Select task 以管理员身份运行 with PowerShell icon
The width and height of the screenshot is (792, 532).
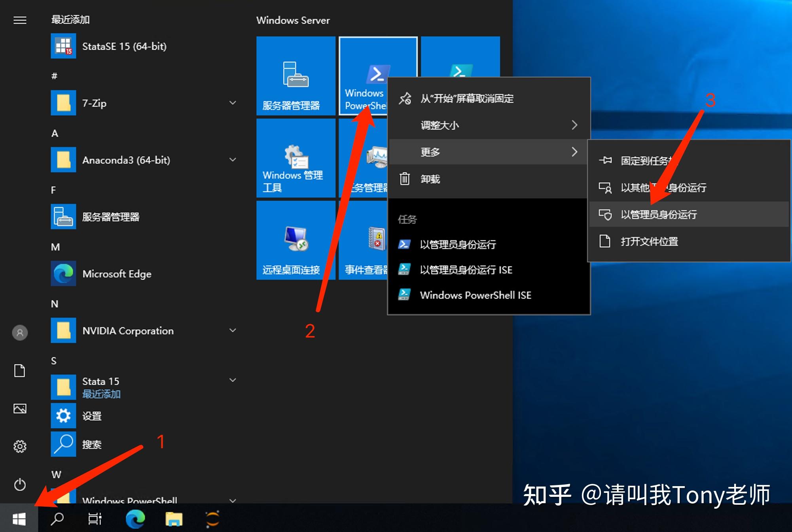[489, 245]
